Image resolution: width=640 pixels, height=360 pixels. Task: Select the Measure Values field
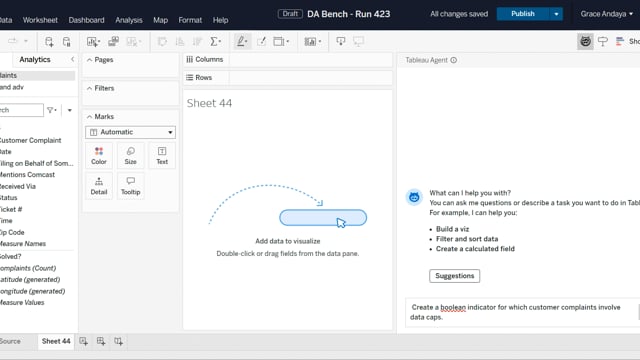click(x=22, y=302)
